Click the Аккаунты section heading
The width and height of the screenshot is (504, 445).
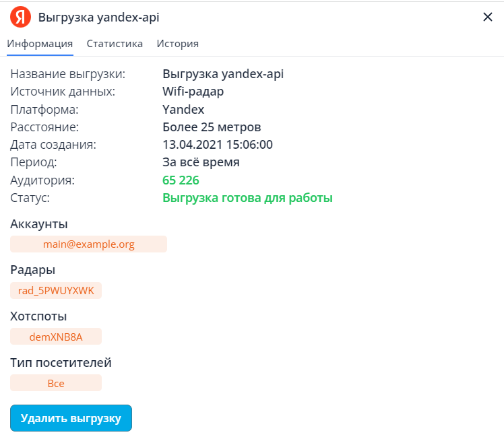tap(39, 224)
